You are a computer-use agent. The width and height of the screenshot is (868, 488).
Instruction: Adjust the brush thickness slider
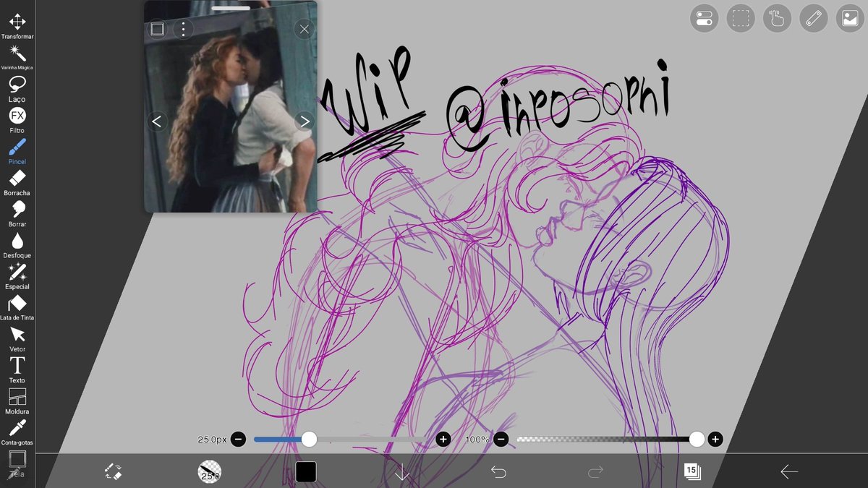coord(341,439)
